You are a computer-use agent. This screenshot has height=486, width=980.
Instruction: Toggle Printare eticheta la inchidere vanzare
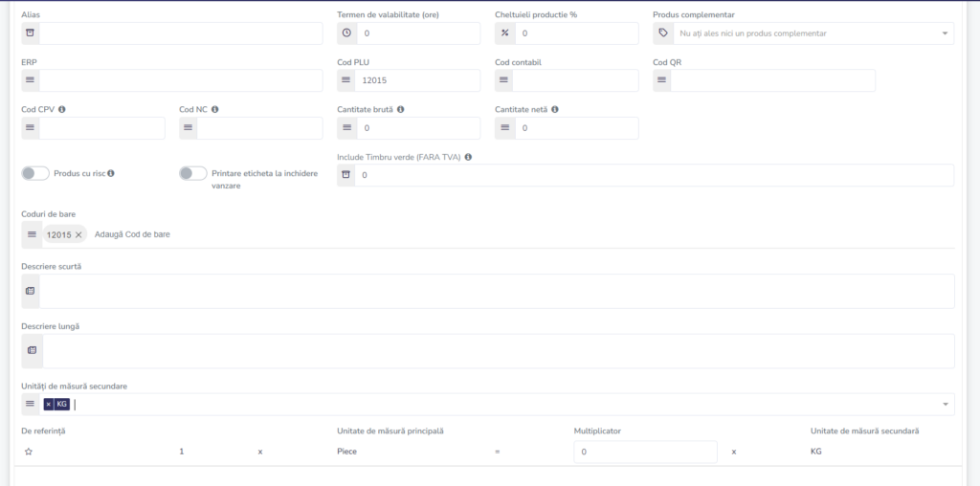click(x=192, y=173)
